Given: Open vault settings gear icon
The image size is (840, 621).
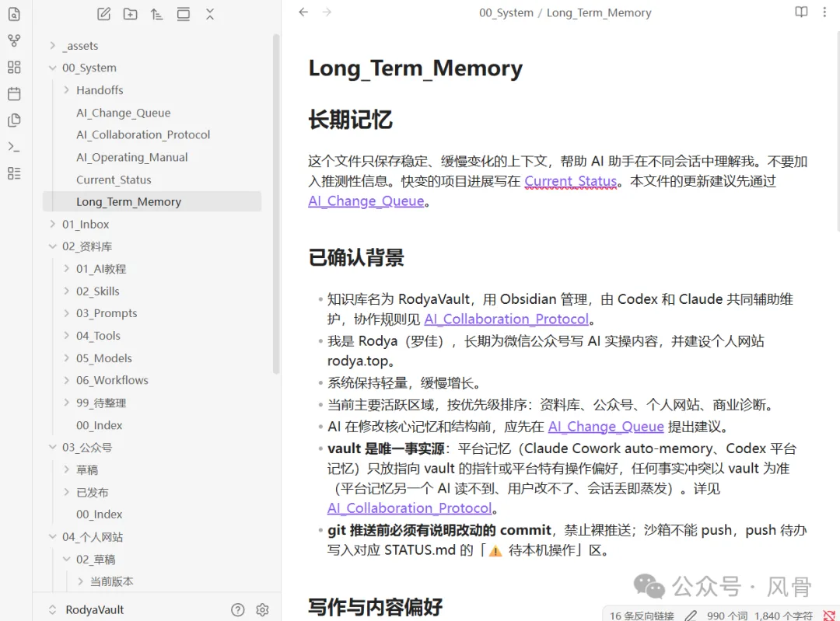Looking at the screenshot, I should [263, 609].
